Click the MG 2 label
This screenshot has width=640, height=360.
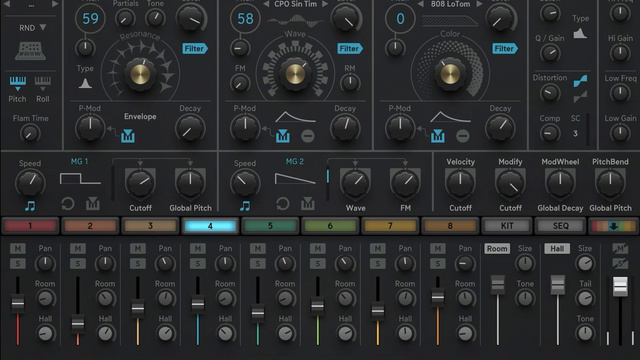294,162
